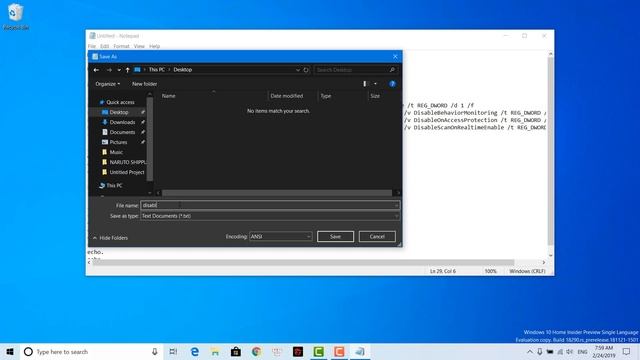Open dialog Help icon
Image resolution: width=640 pixels, height=360 pixels.
[x=392, y=84]
